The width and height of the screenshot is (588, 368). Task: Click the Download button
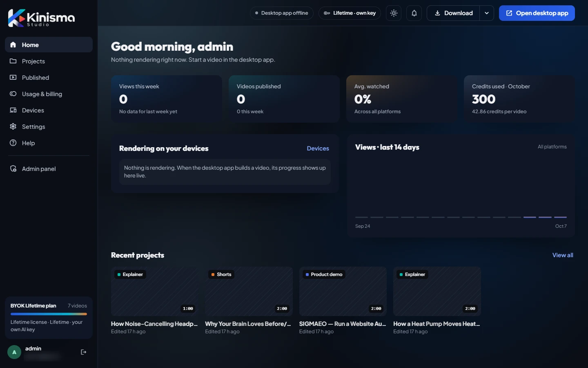tap(453, 13)
